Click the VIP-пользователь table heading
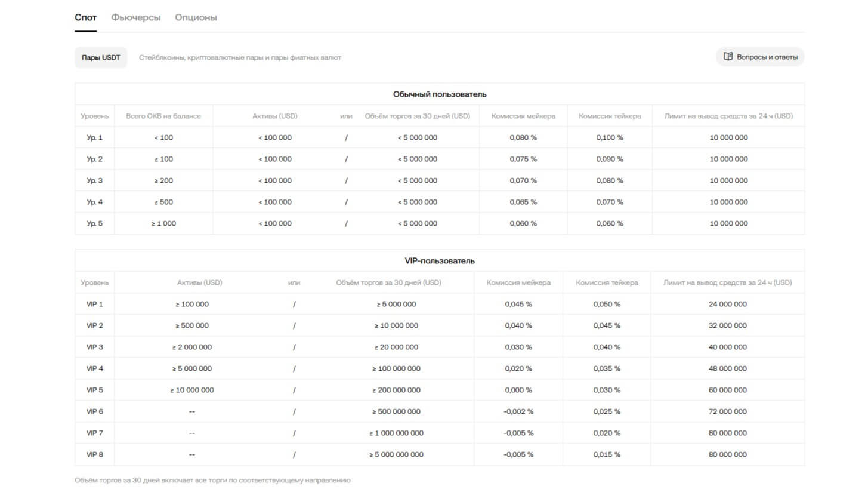 point(439,261)
